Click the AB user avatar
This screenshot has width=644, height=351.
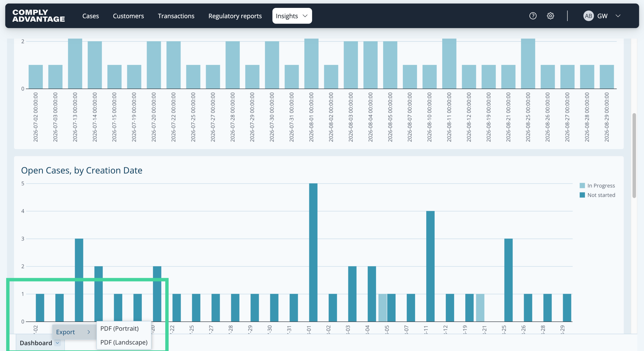click(588, 16)
